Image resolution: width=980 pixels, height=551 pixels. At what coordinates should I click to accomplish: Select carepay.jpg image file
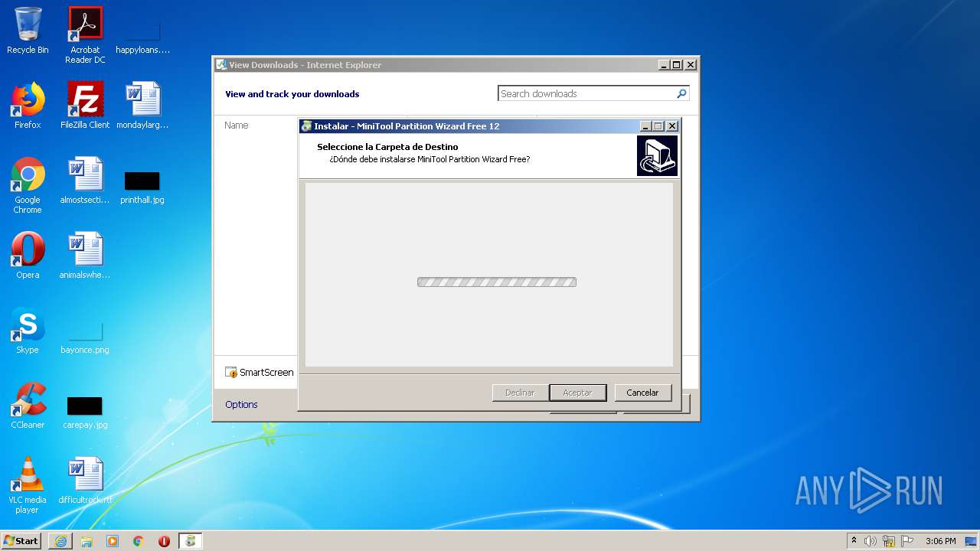(x=85, y=412)
